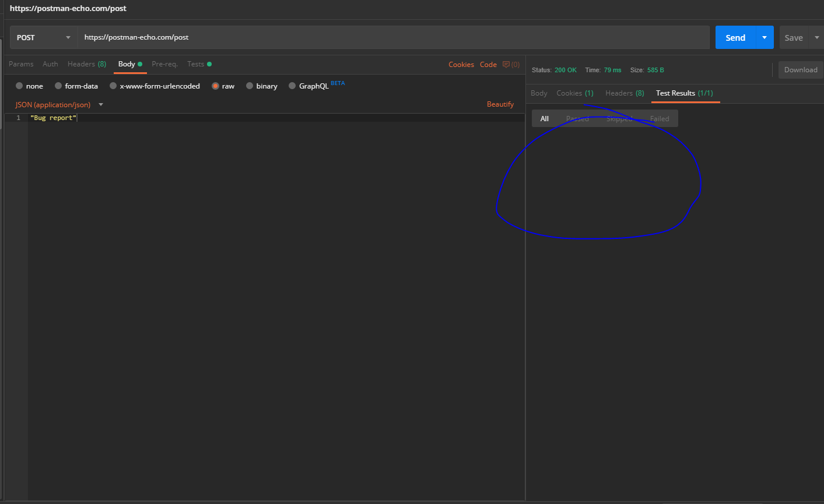Viewport: 824px width, 504px height.
Task: Beautify the JSON body
Action: pyautogui.click(x=500, y=104)
